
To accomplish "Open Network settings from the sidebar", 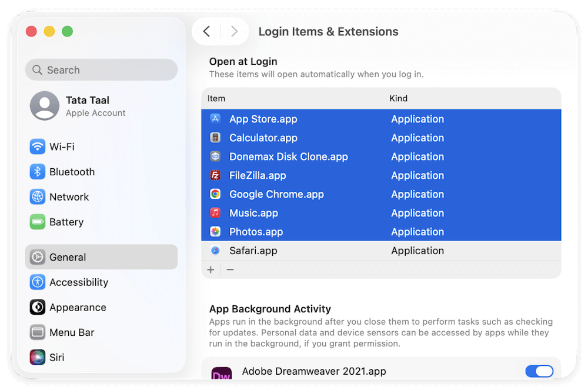I will (37, 196).
